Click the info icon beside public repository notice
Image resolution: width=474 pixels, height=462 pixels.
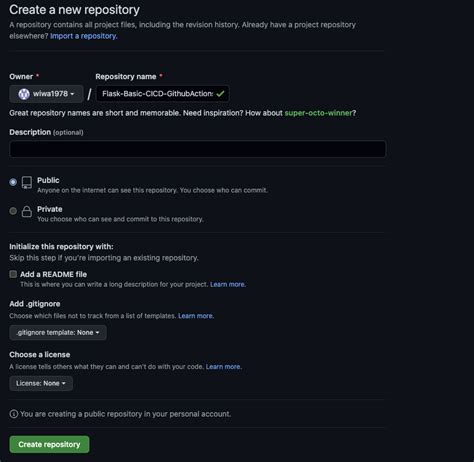tap(14, 414)
